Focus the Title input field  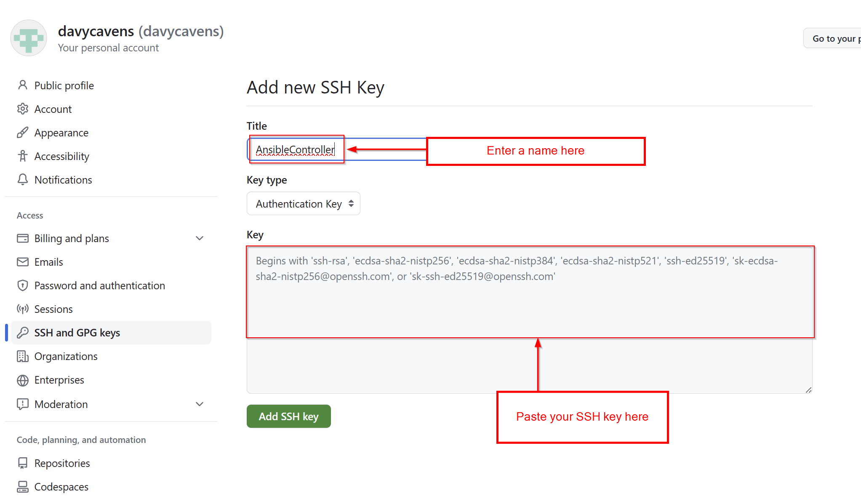(337, 149)
